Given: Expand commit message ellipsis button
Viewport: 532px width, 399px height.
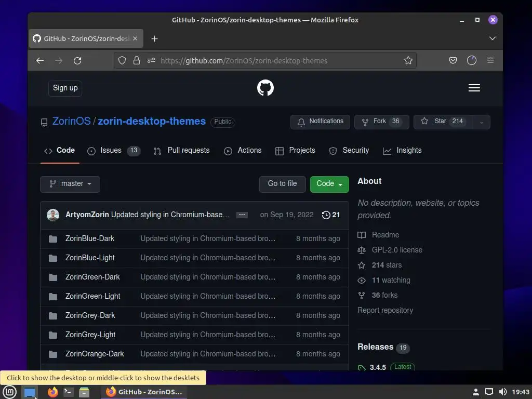Looking at the screenshot, I should pyautogui.click(x=242, y=215).
